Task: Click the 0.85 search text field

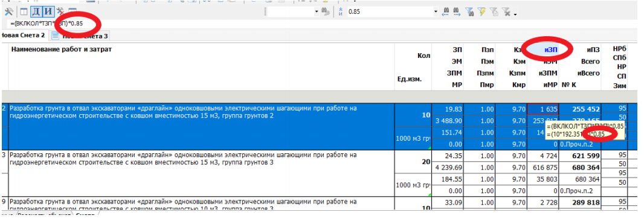Action: point(391,11)
